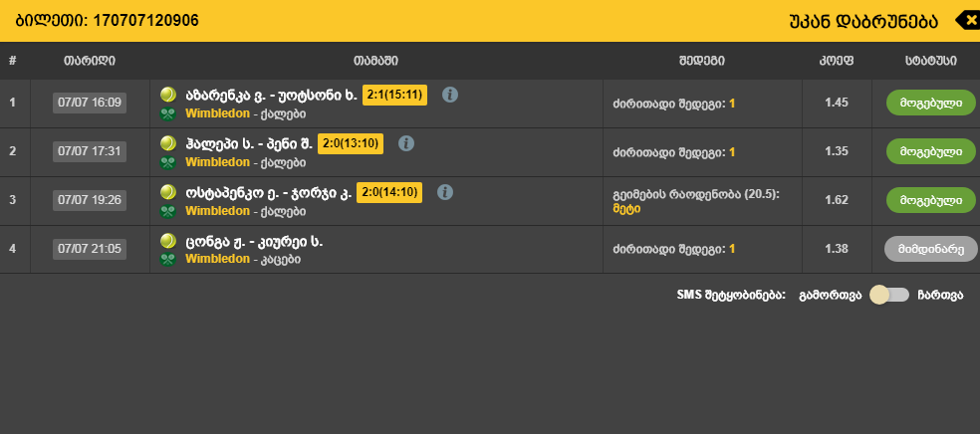This screenshot has width=980, height=434.
Task: Click ძირითადი შედეგი: 1 in row 2
Action: [x=673, y=151]
